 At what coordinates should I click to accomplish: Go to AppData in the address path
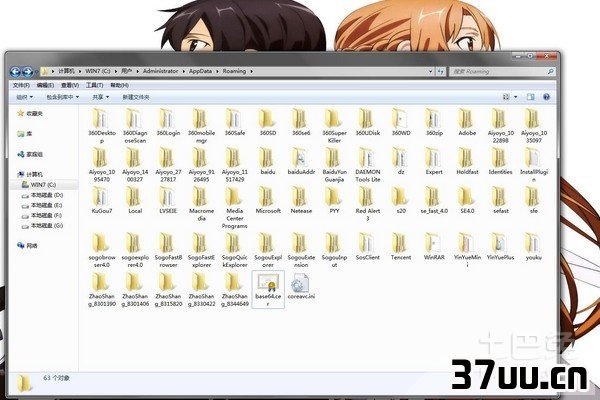click(200, 71)
